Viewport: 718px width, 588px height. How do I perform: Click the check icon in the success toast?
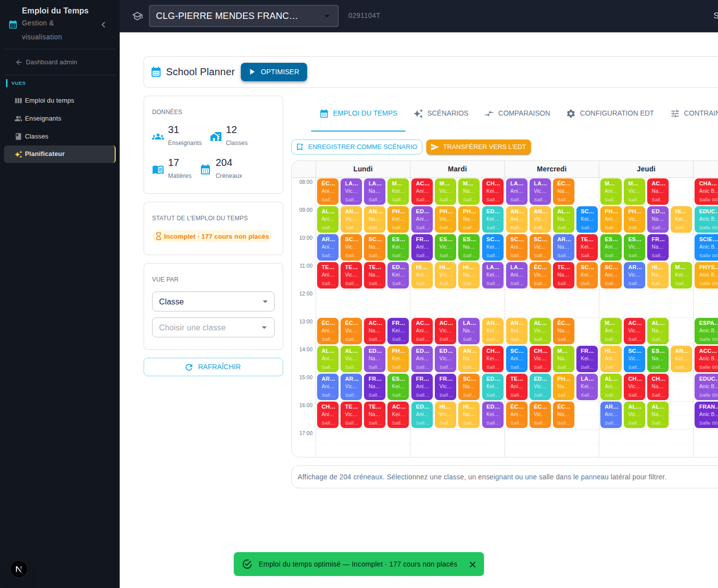coord(247,564)
